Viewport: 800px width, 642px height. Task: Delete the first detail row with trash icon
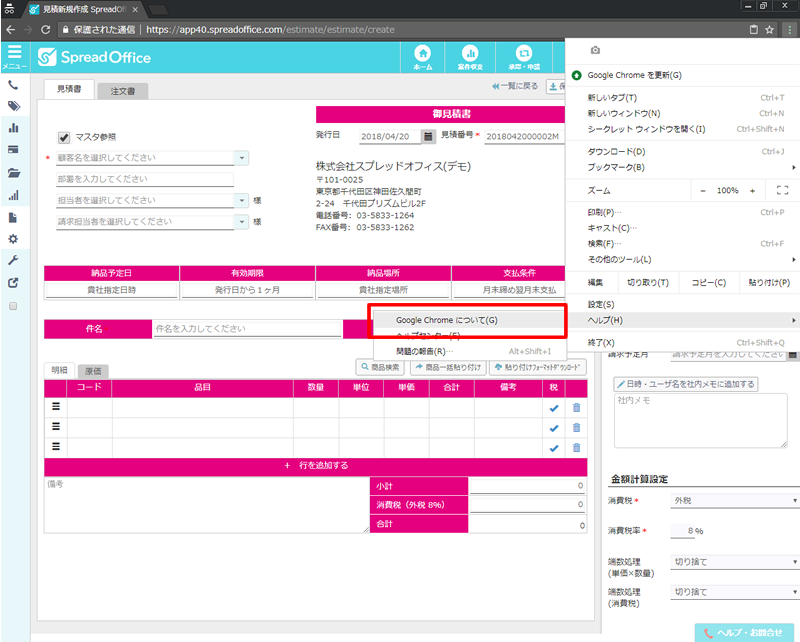pyautogui.click(x=577, y=407)
